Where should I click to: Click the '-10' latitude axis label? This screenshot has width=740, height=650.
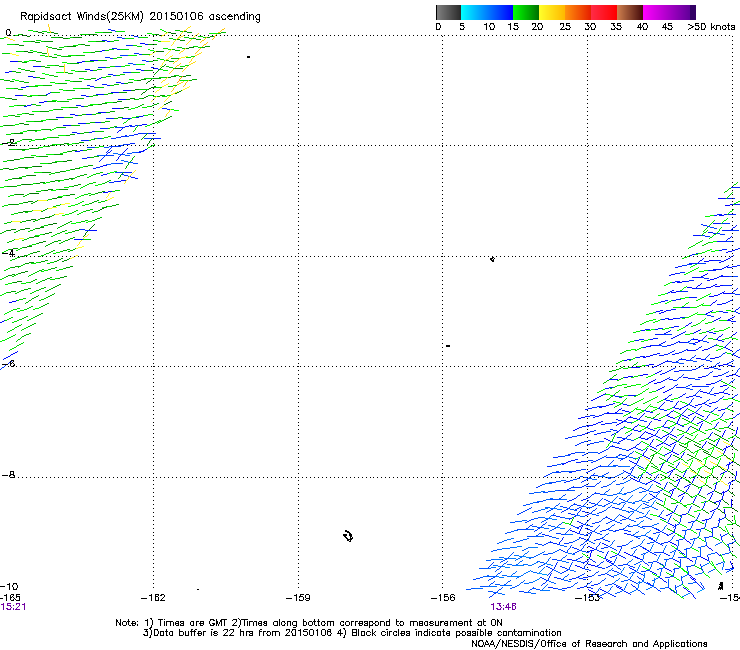point(10,587)
